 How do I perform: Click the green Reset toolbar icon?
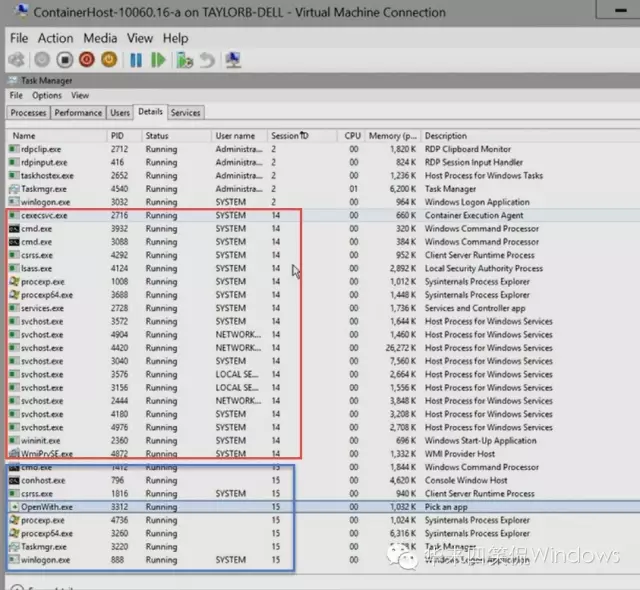coord(158,60)
